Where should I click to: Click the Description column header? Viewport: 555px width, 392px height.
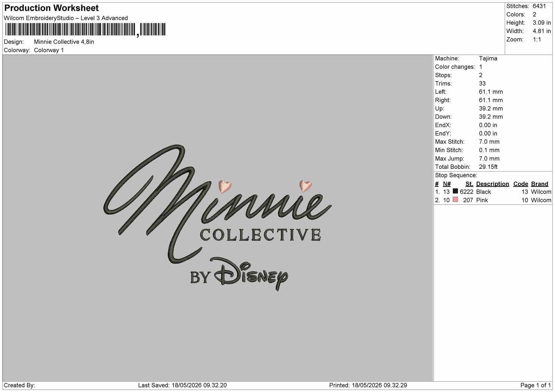[492, 184]
